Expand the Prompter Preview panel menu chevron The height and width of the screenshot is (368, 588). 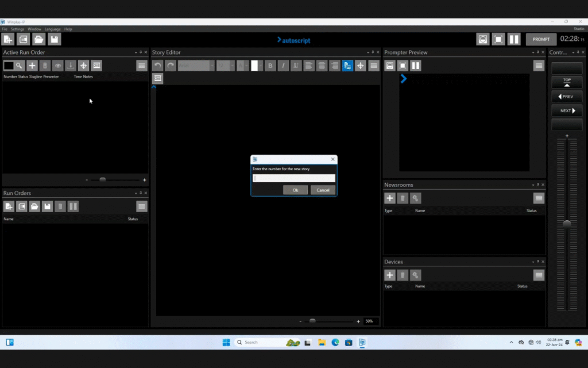pyautogui.click(x=533, y=52)
